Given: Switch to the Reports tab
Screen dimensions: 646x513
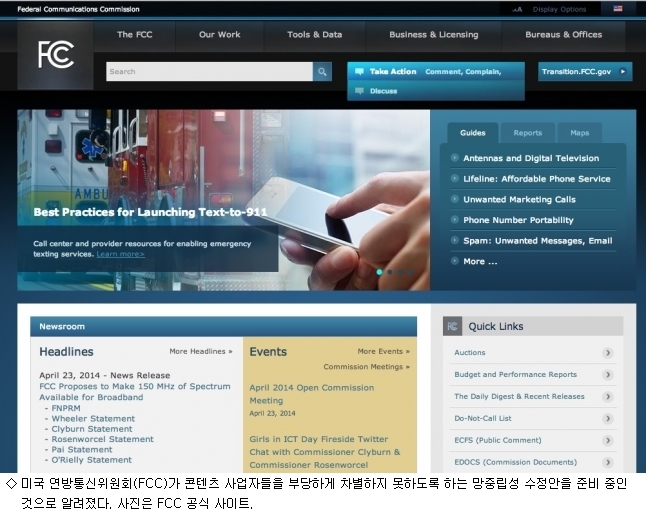Looking at the screenshot, I should coord(528,133).
